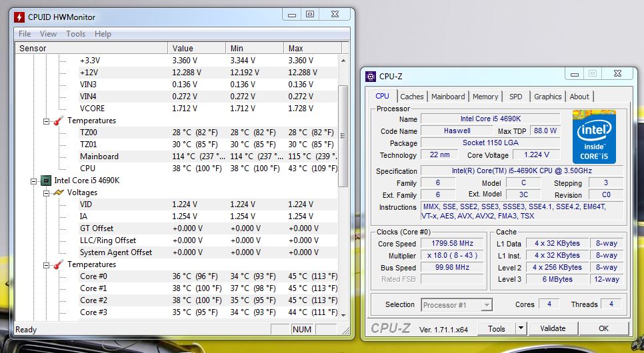Collapse the Intel Core i5 4690K tree node
644x353 pixels.
(x=34, y=181)
